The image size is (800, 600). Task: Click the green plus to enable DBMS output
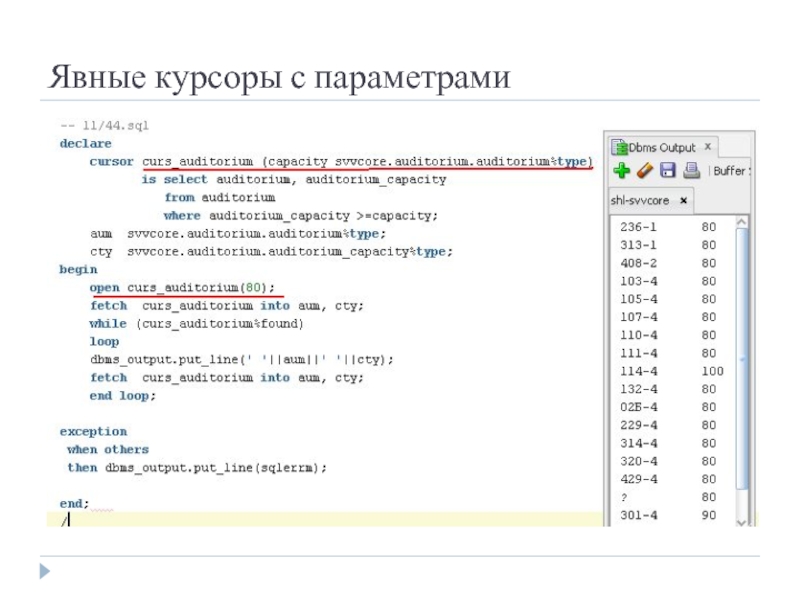(x=621, y=171)
